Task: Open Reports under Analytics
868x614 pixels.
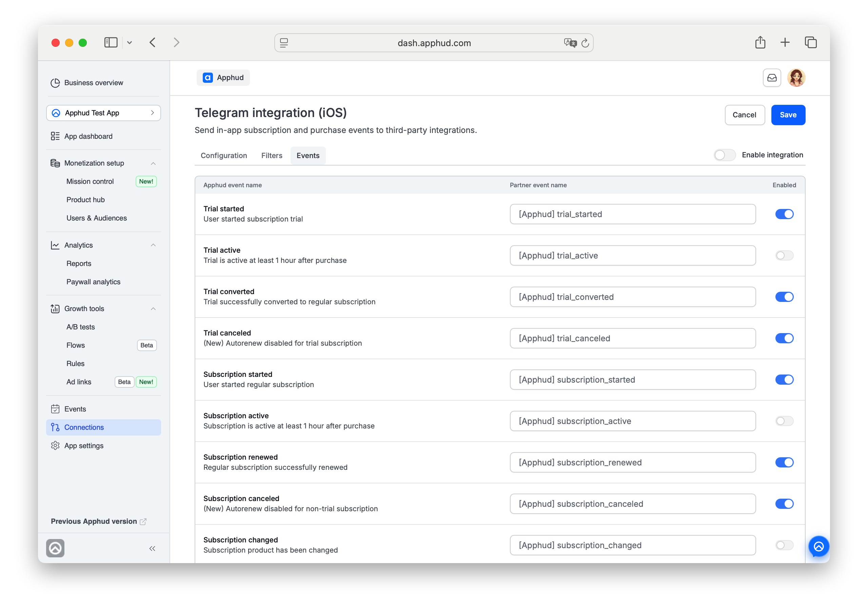Action: click(x=79, y=264)
